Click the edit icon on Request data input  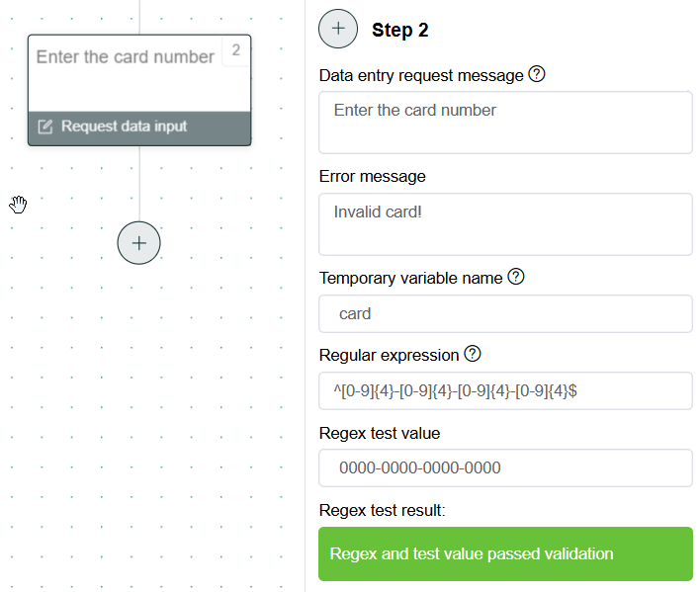pyautogui.click(x=45, y=127)
